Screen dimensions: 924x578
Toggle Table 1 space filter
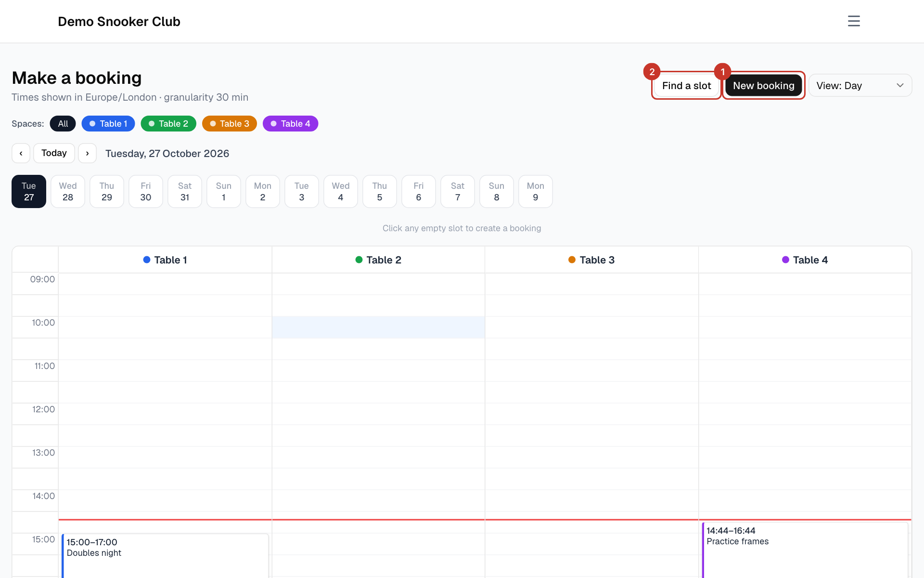[x=108, y=124]
